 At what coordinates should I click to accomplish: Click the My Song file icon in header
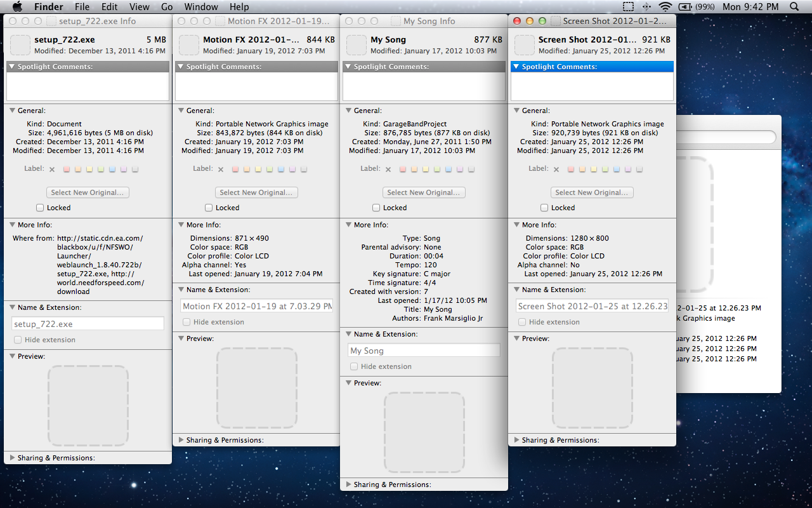tap(357, 45)
